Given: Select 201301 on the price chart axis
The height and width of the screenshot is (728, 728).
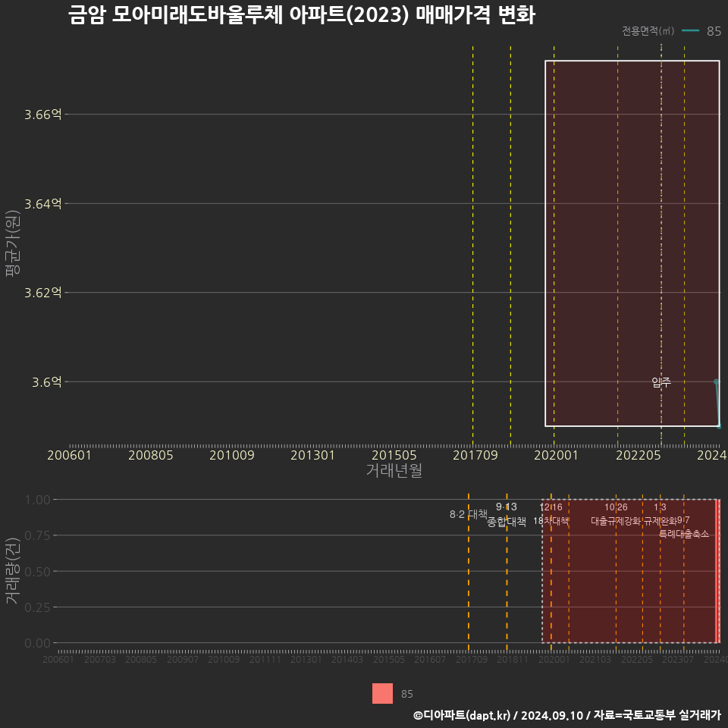Looking at the screenshot, I should [312, 455].
